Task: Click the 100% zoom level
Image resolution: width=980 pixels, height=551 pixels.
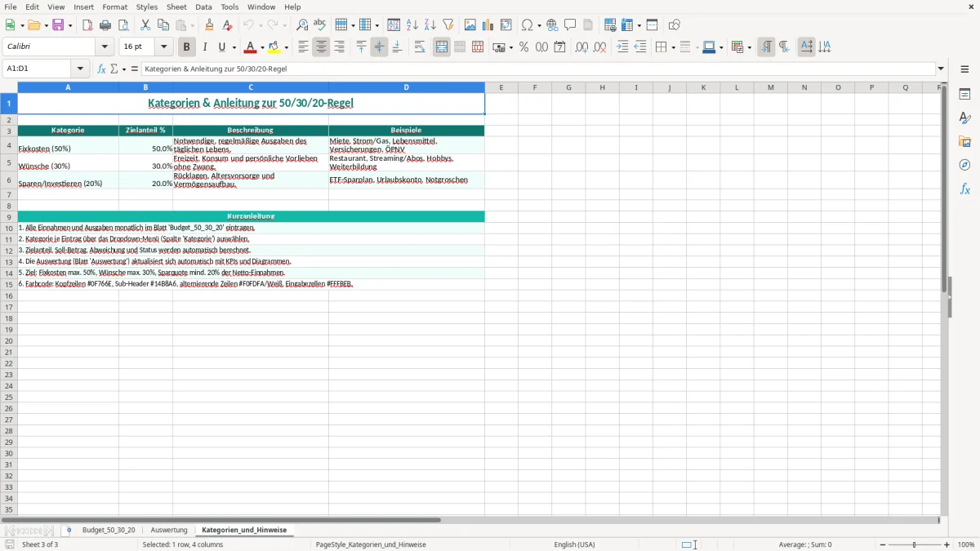Action: 966,544
